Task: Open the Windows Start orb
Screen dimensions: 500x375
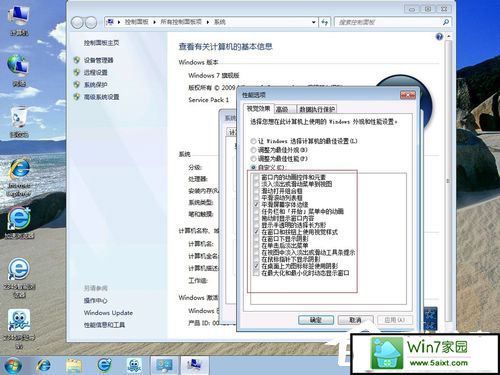Action: (x=13, y=365)
